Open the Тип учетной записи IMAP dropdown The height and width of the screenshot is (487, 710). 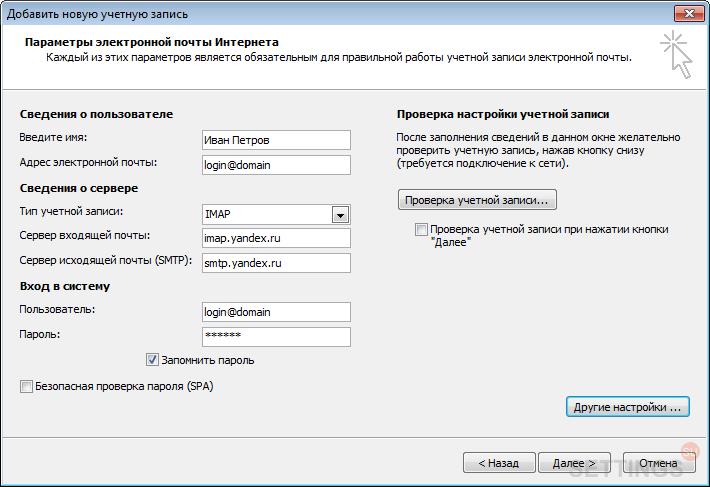(340, 215)
